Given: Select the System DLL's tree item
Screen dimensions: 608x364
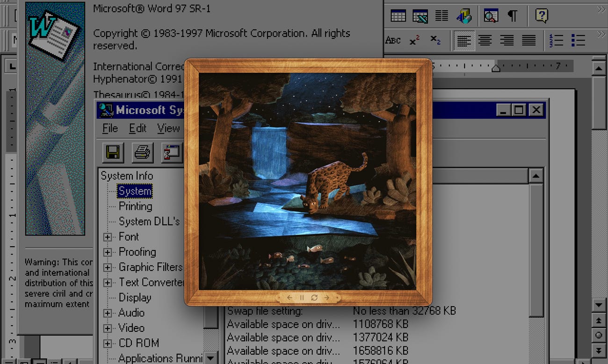Looking at the screenshot, I should (149, 221).
